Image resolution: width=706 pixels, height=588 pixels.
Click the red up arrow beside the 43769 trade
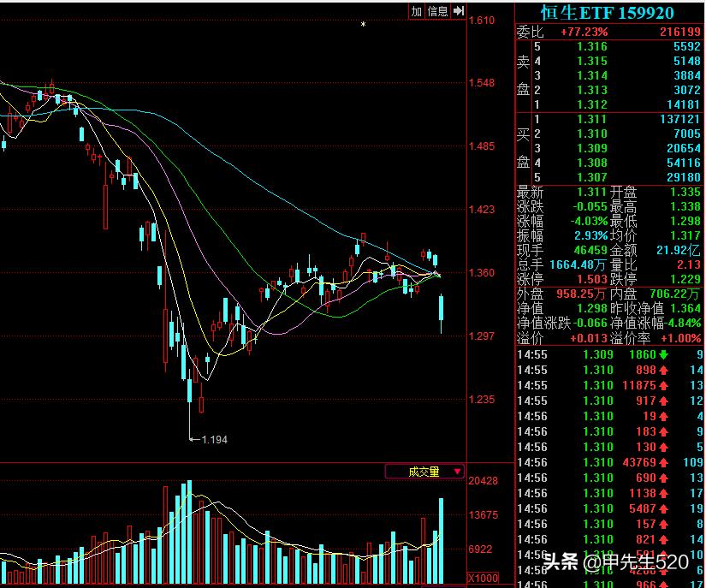(663, 463)
